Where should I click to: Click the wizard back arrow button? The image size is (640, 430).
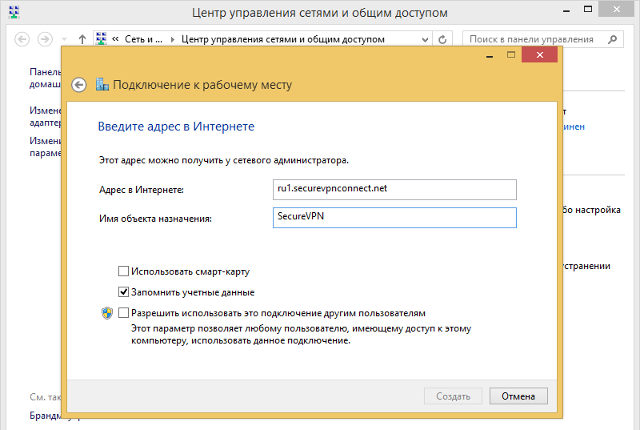[79, 85]
